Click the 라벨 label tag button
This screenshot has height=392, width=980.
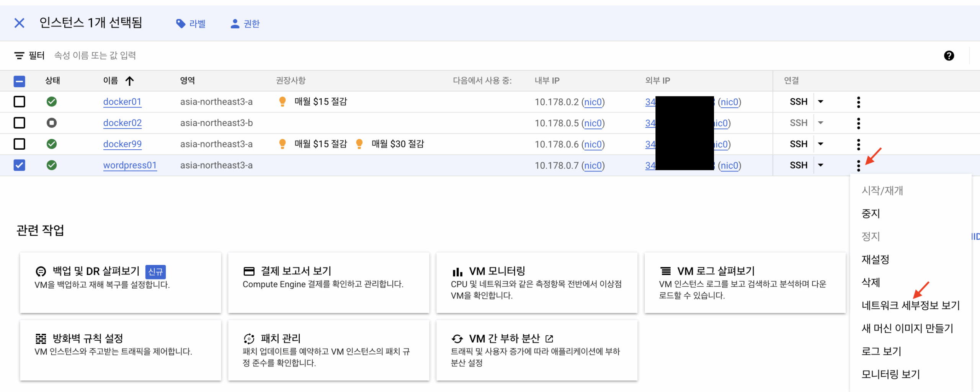pyautogui.click(x=191, y=24)
